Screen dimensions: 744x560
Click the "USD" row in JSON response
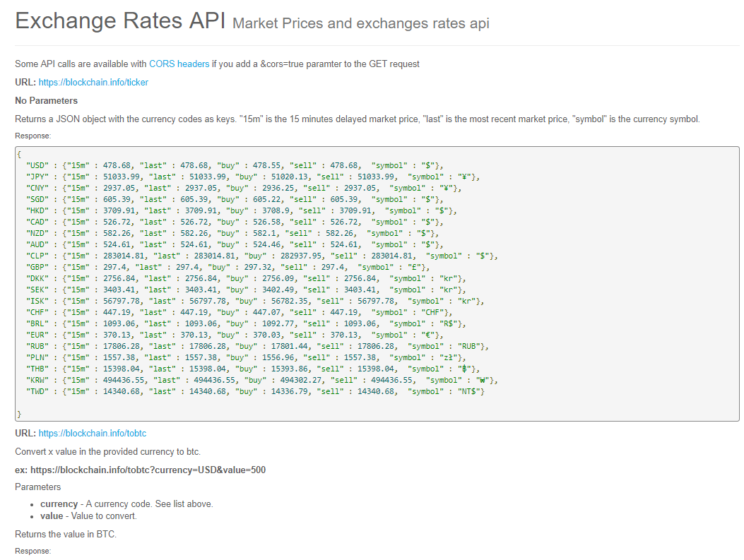click(x=235, y=165)
